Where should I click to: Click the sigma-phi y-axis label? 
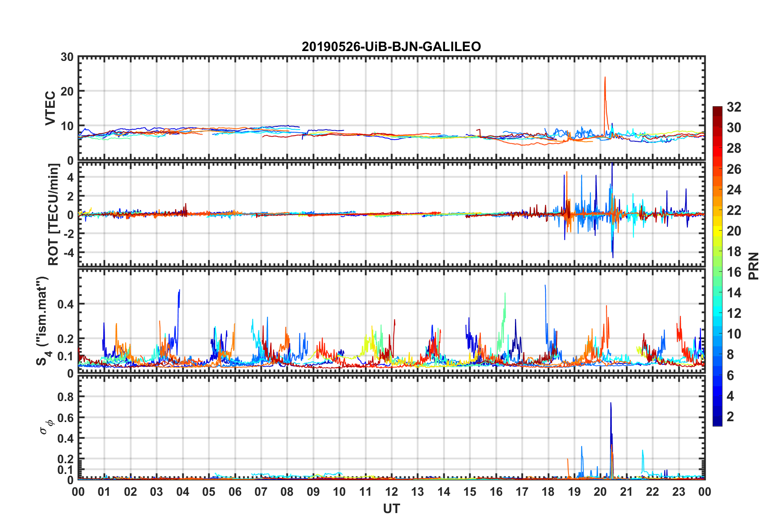pyautogui.click(x=46, y=427)
